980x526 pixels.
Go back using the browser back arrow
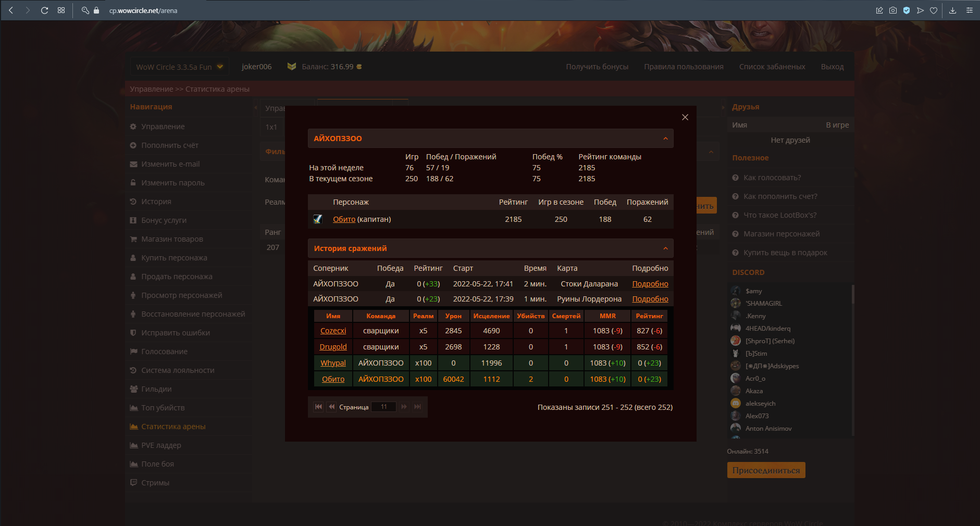[x=11, y=10]
